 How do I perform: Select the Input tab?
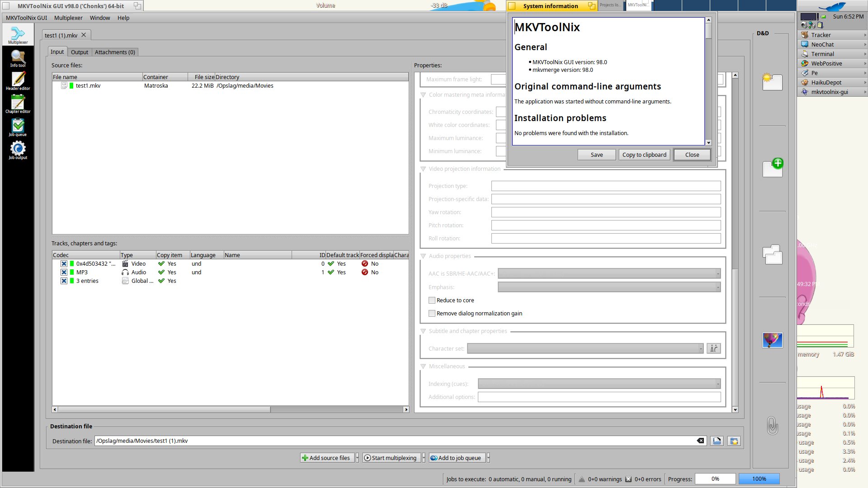click(x=57, y=52)
